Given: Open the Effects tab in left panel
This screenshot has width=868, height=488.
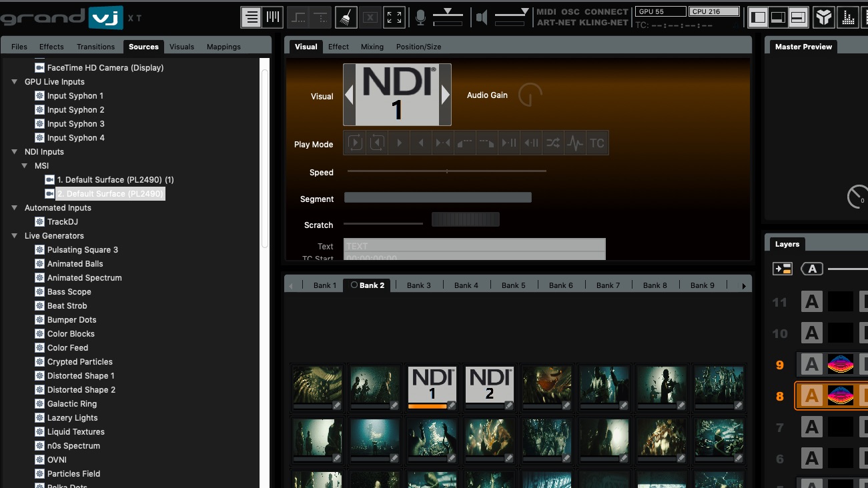Looking at the screenshot, I should (x=51, y=47).
